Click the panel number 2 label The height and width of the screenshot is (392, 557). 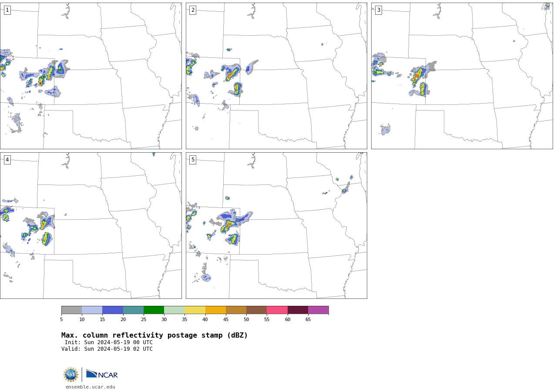[x=193, y=10]
